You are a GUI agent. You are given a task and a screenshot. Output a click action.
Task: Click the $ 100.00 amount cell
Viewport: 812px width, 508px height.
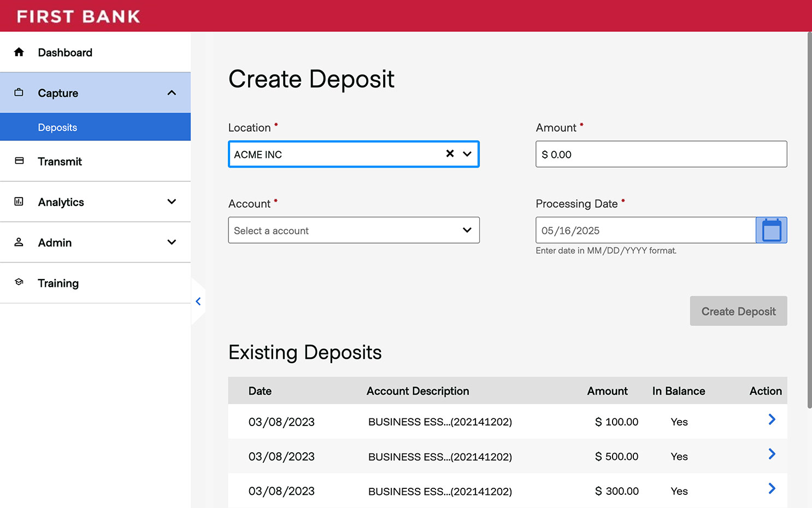point(616,422)
